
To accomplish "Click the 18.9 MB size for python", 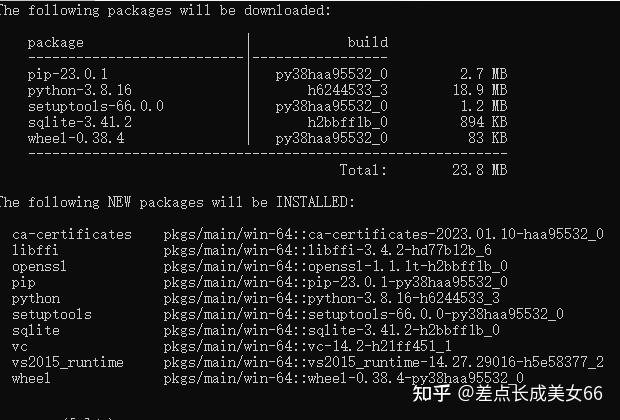I will pyautogui.click(x=480, y=90).
